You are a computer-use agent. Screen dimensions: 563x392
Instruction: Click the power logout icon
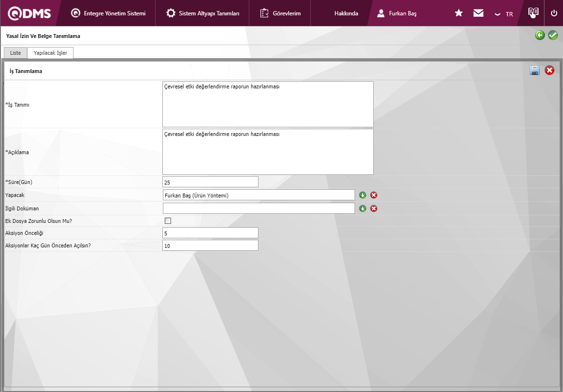[554, 13]
